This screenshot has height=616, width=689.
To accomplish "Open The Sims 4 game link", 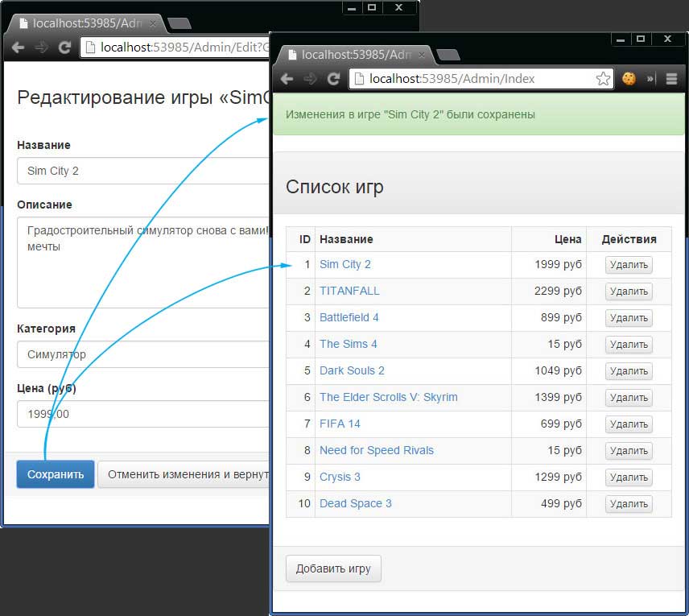I will pos(348,344).
